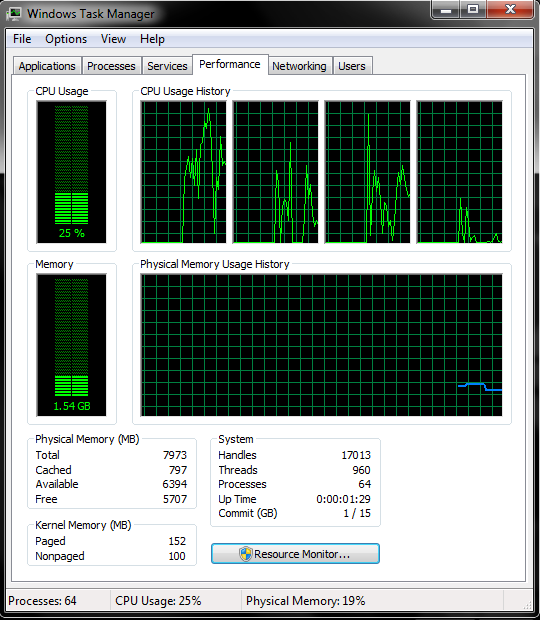Click the Memory 1.54 GB gauge
The height and width of the screenshot is (620, 540).
72,345
